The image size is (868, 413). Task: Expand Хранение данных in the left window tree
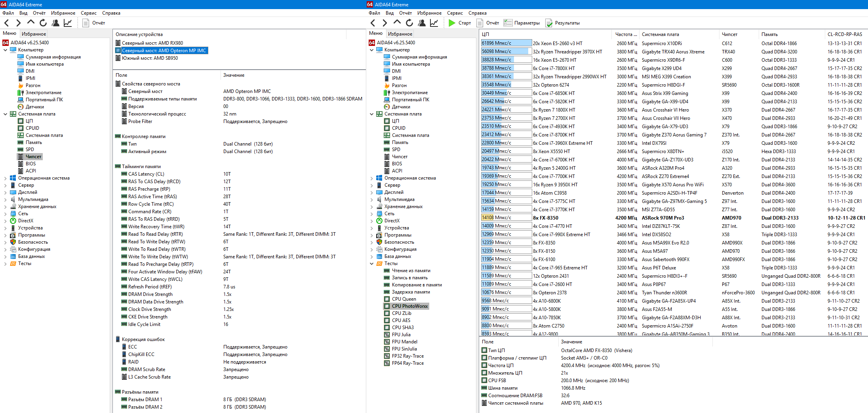pyautogui.click(x=5, y=206)
